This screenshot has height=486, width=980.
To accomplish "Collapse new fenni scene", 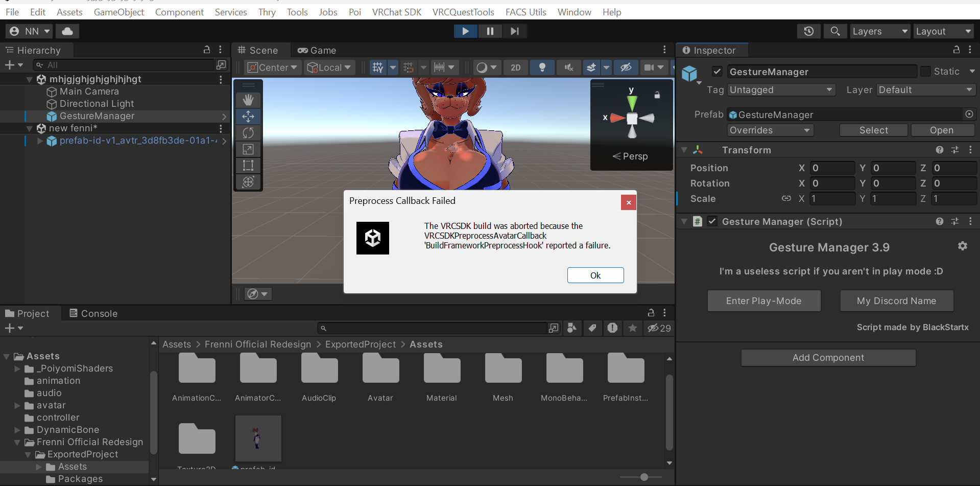I will [x=30, y=128].
